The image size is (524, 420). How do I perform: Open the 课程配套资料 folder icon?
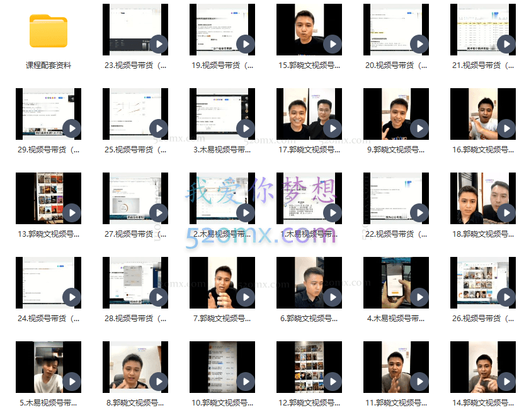click(x=48, y=30)
